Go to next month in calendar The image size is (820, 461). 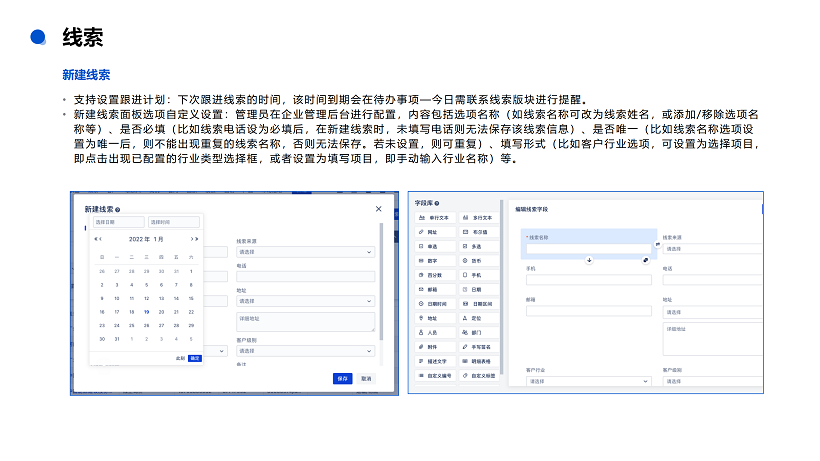click(x=192, y=239)
